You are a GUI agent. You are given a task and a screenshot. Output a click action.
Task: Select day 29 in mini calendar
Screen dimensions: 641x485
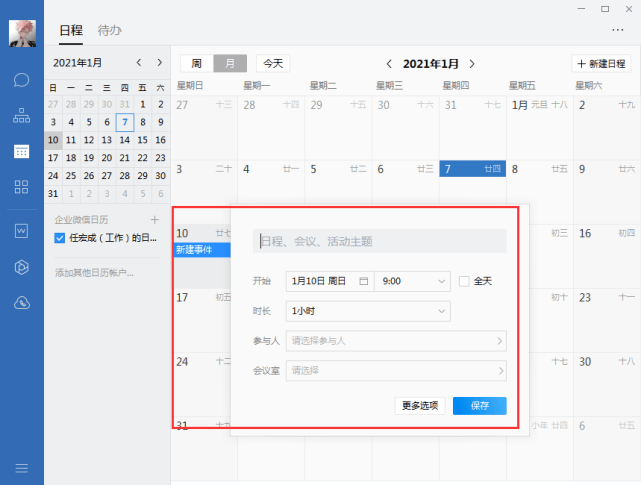pos(142,176)
